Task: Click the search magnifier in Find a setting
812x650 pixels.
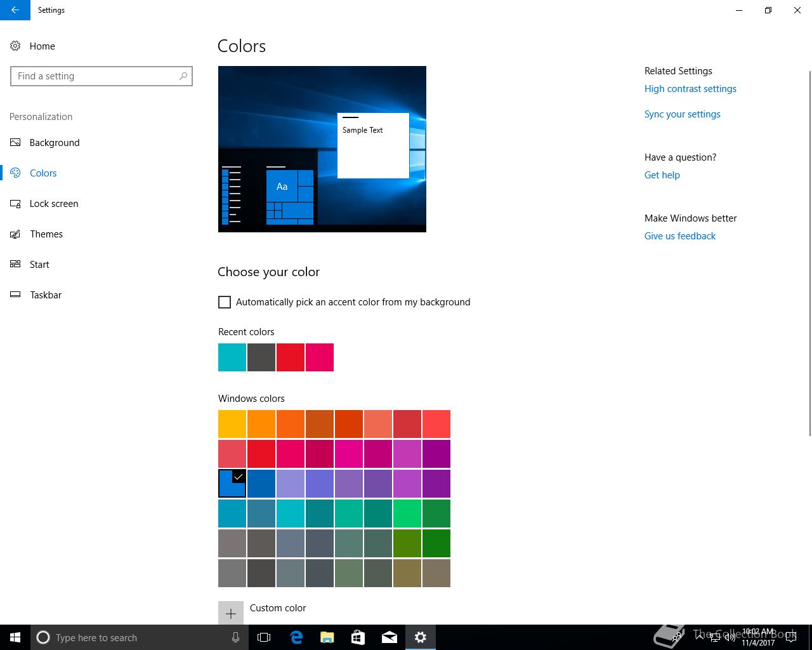Action: tap(183, 76)
